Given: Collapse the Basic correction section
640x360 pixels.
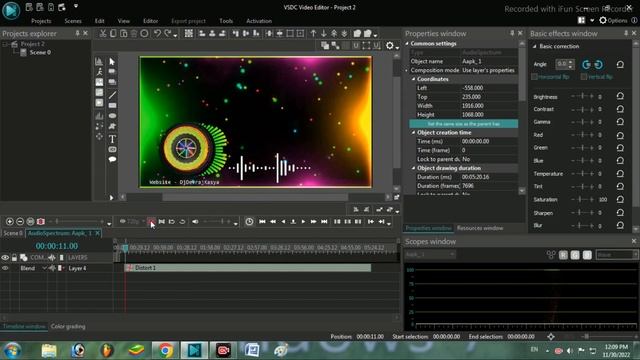Looking at the screenshot, I should [534, 47].
